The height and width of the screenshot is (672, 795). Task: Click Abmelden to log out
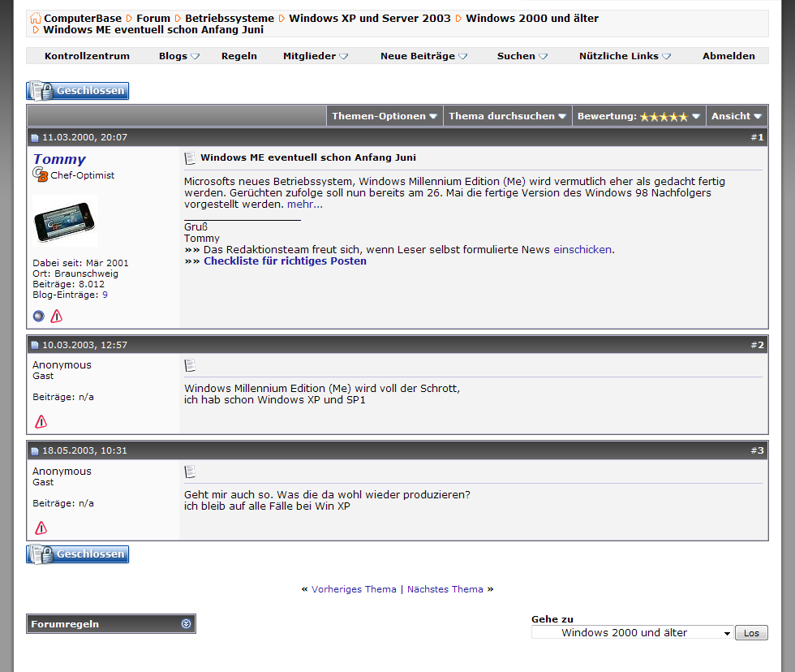pyautogui.click(x=728, y=56)
